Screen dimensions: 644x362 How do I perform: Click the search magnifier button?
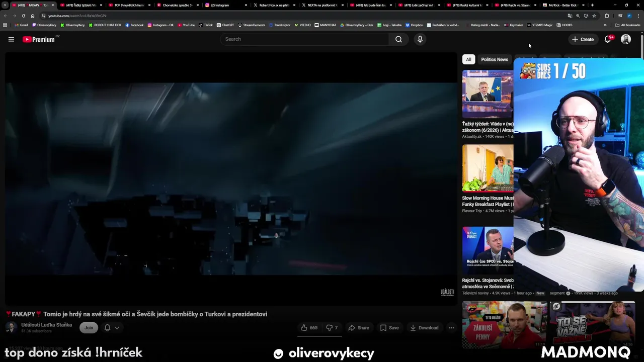[x=398, y=39]
